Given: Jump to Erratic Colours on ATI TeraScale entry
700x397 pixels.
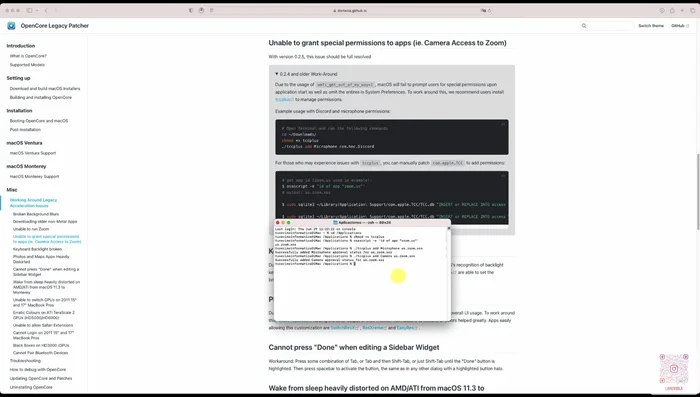Looking at the screenshot, I should (x=44, y=315).
